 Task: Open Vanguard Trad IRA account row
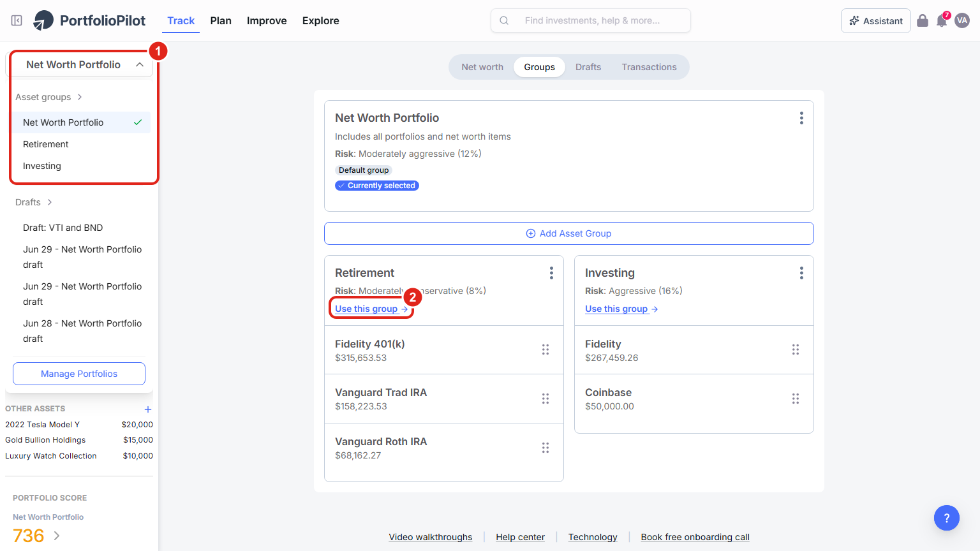tap(444, 399)
